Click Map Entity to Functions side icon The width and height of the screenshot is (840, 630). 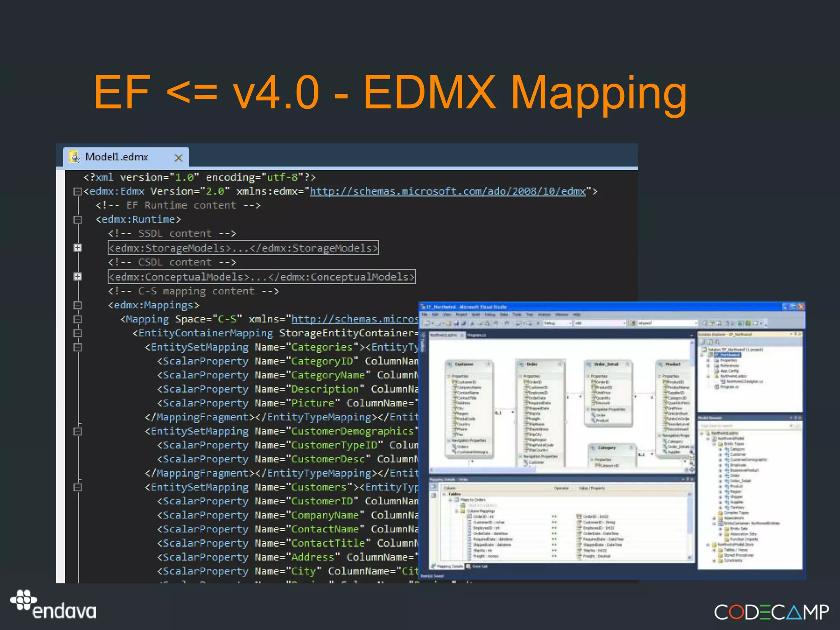[433, 495]
